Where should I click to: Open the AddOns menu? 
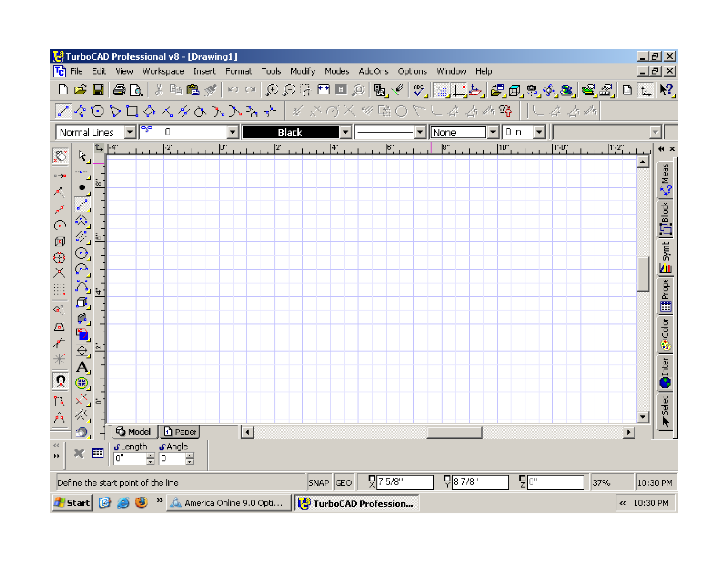pyautogui.click(x=374, y=71)
